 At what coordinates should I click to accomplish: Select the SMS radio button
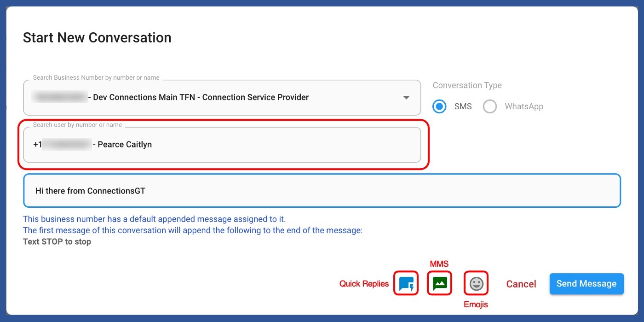(x=439, y=106)
